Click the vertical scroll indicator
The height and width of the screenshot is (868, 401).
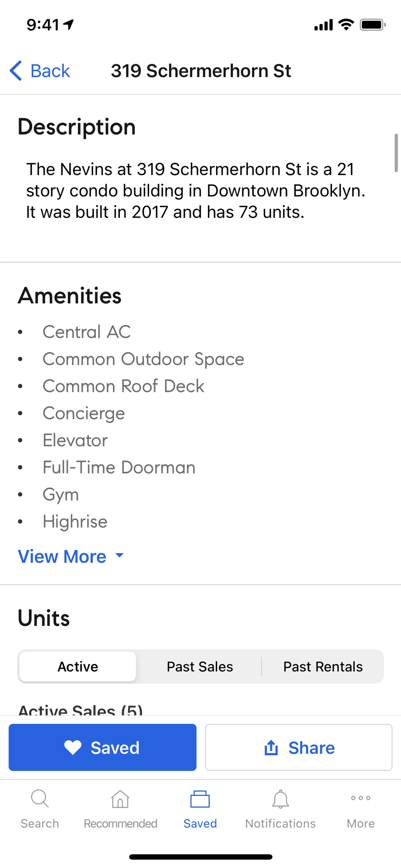(396, 153)
